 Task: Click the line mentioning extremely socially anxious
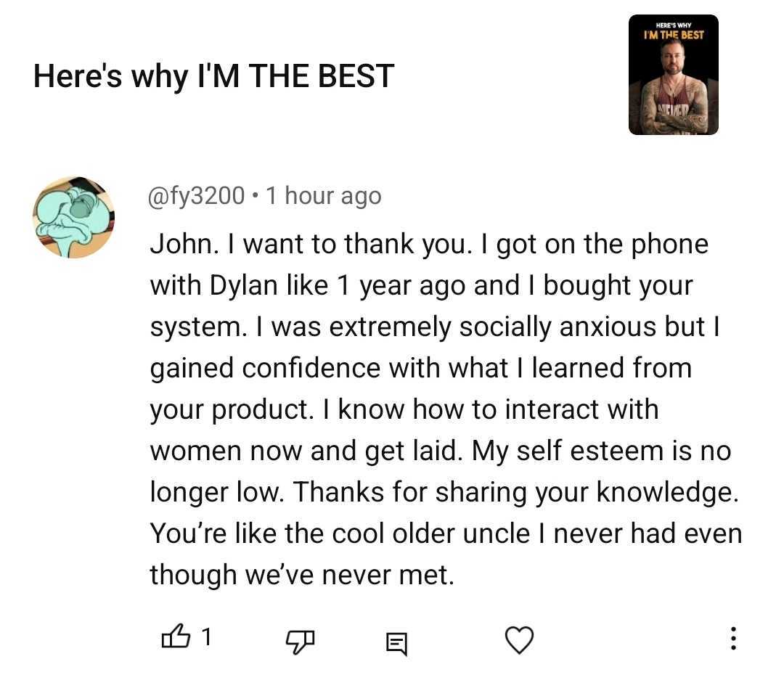[435, 327]
